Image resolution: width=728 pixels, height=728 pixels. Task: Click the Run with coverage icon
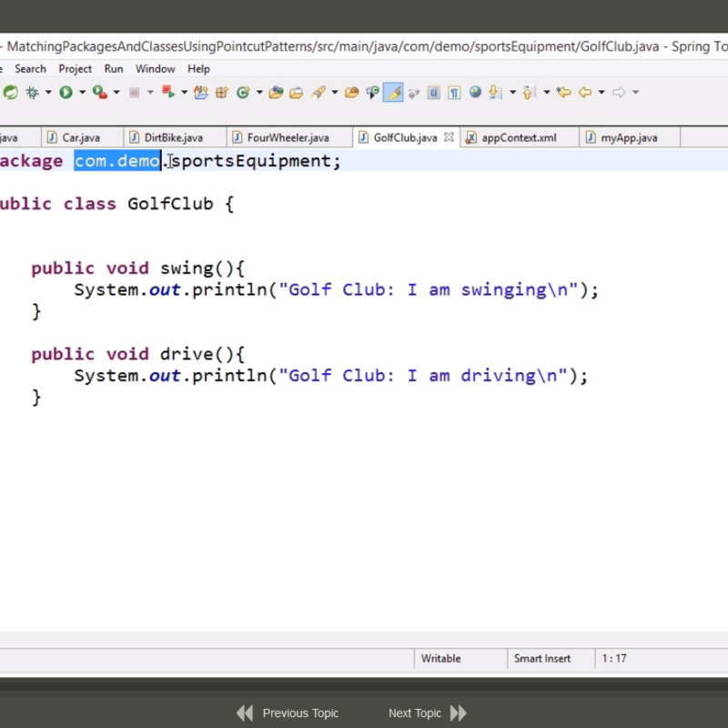pyautogui.click(x=100, y=93)
